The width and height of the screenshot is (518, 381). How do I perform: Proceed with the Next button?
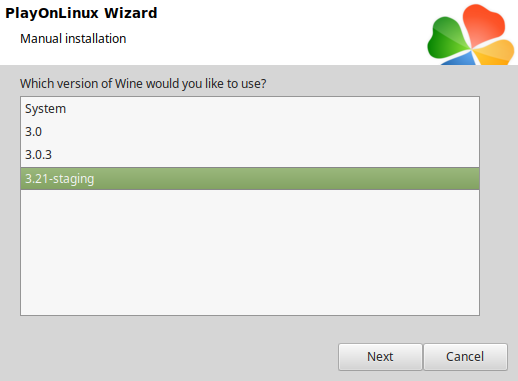click(x=380, y=357)
